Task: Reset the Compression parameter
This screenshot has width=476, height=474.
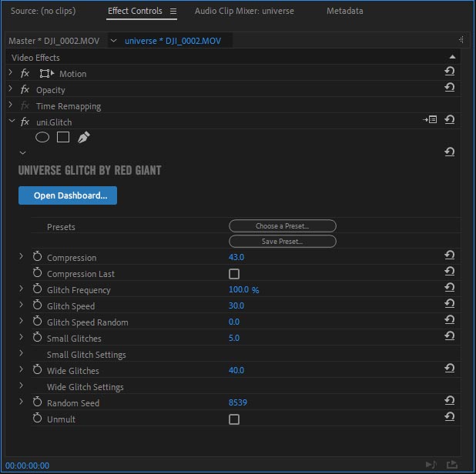Action: (449, 255)
